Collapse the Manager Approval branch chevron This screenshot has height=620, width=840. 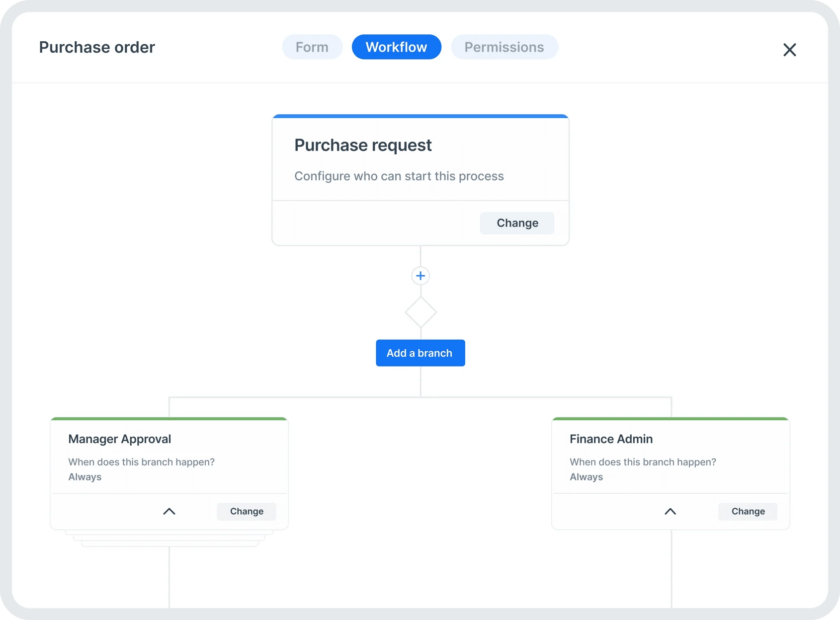pyautogui.click(x=169, y=511)
